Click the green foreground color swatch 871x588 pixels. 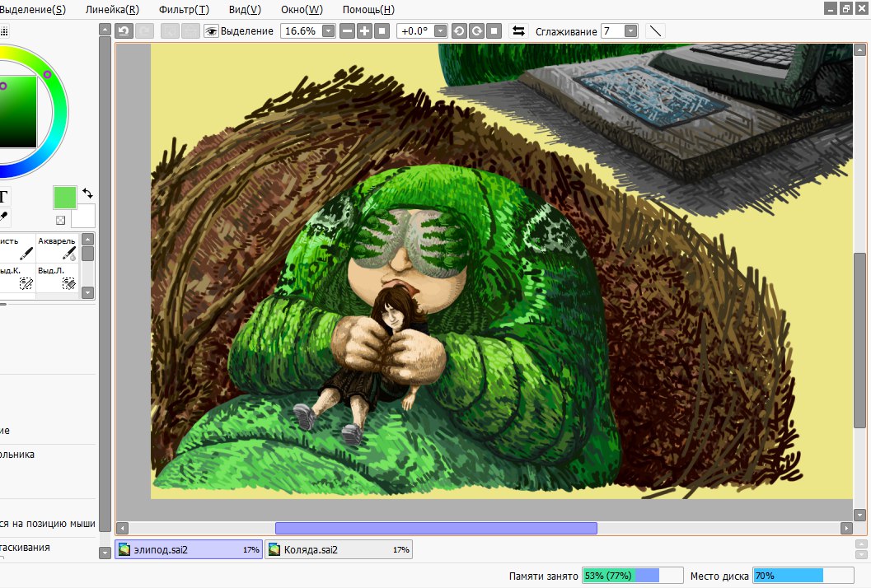tap(65, 198)
